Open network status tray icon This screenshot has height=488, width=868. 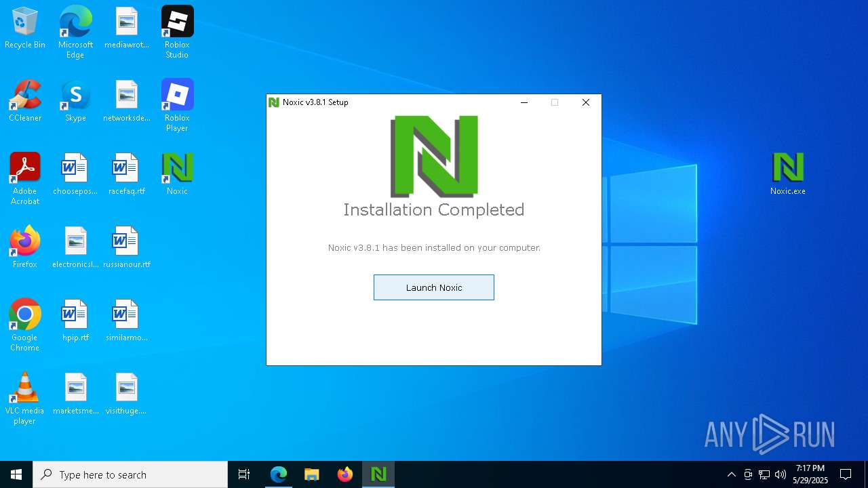764,474
